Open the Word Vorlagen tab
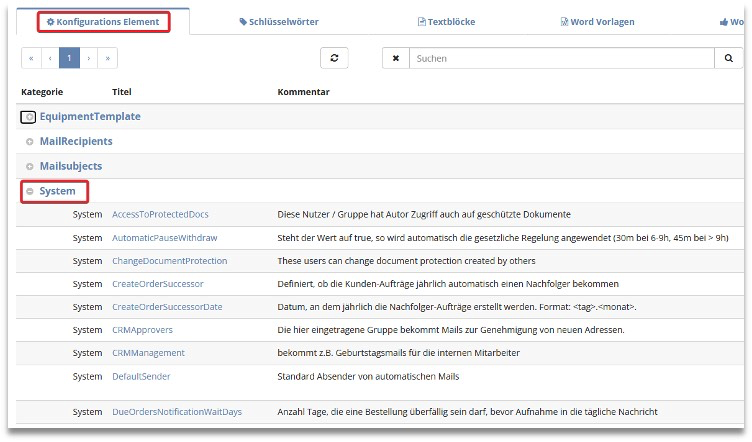 pos(596,22)
